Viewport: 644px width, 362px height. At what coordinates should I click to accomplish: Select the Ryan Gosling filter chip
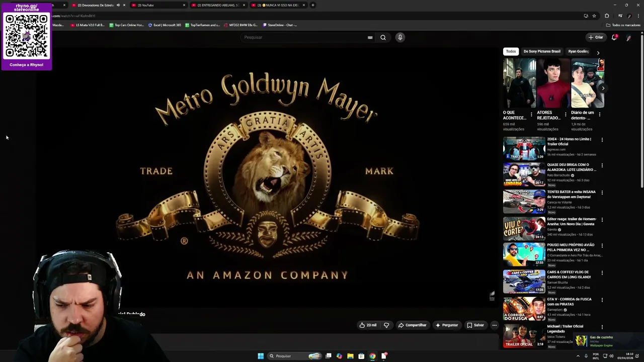coord(578,51)
